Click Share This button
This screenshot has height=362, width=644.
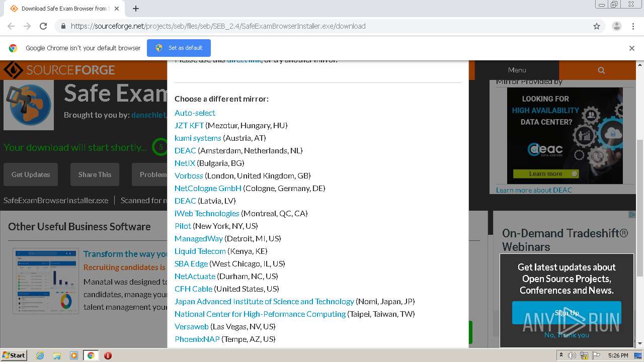pyautogui.click(x=95, y=174)
